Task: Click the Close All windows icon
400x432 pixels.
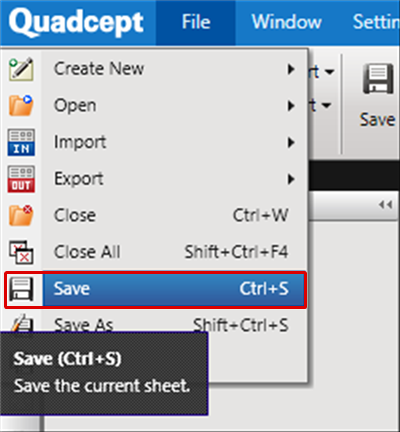Action: click(x=21, y=252)
